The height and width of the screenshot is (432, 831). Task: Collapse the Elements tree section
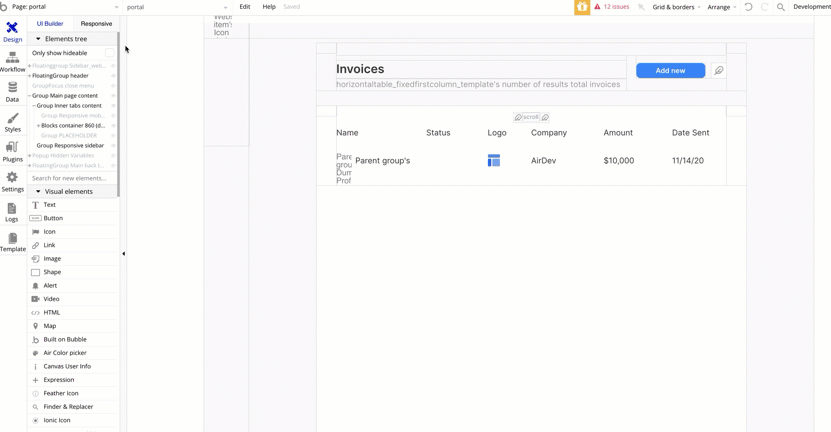[38, 39]
